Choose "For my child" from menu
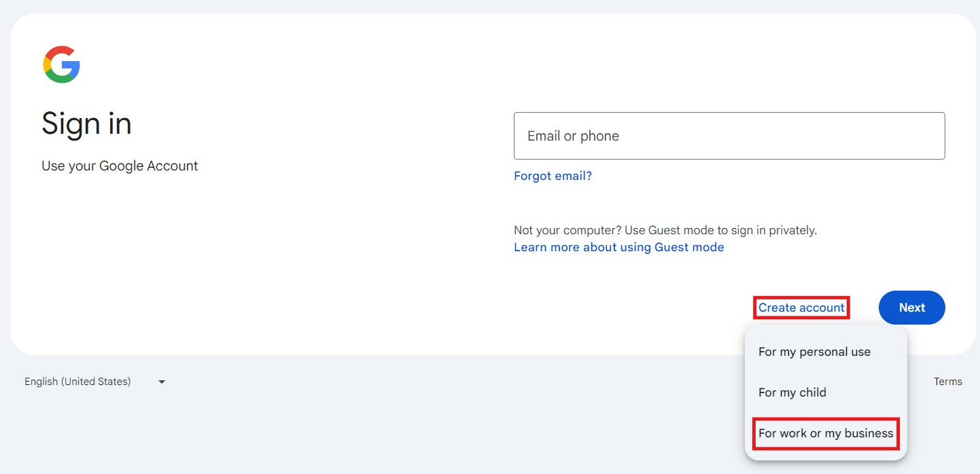 coord(792,393)
